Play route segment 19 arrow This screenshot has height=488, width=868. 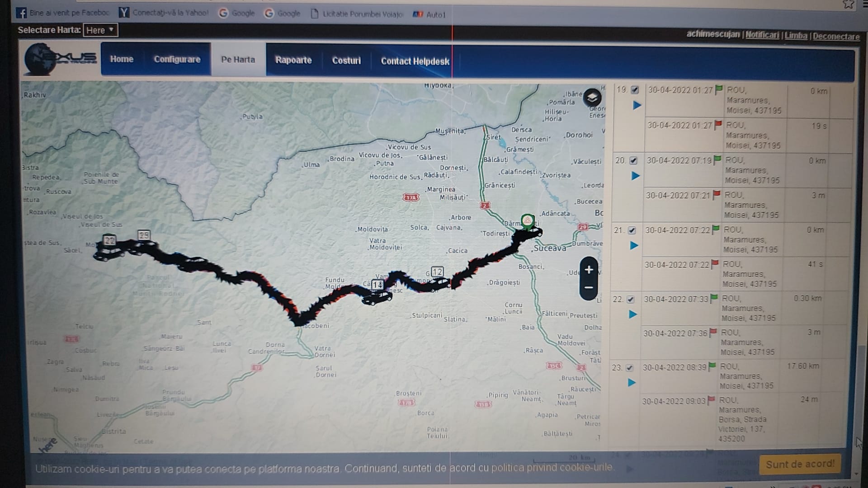[637, 105]
